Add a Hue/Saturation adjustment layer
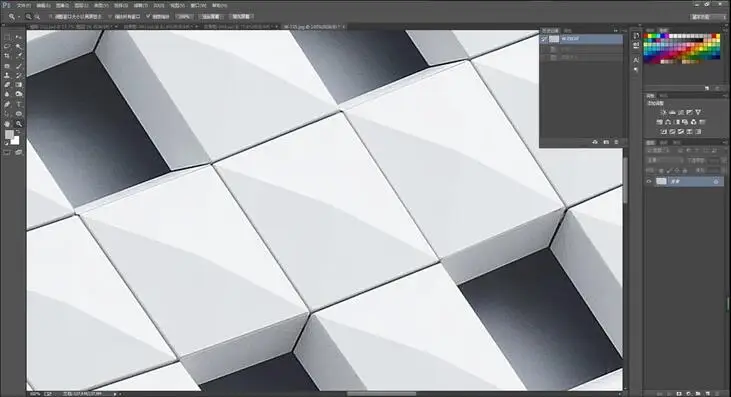Screen dimensions: 731x397 tap(659, 122)
